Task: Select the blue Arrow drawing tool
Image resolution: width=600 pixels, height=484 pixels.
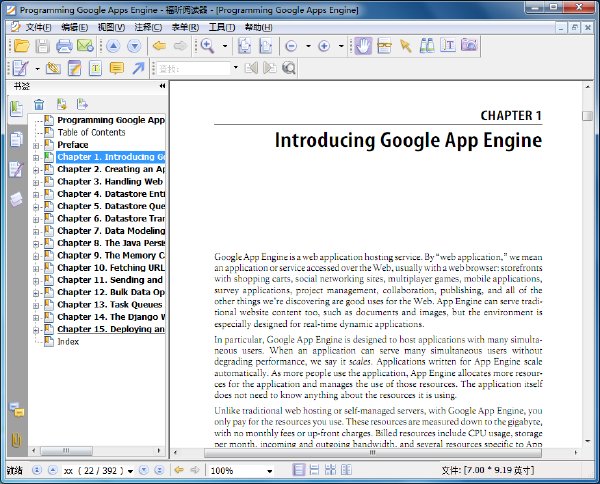Action: [x=138, y=68]
